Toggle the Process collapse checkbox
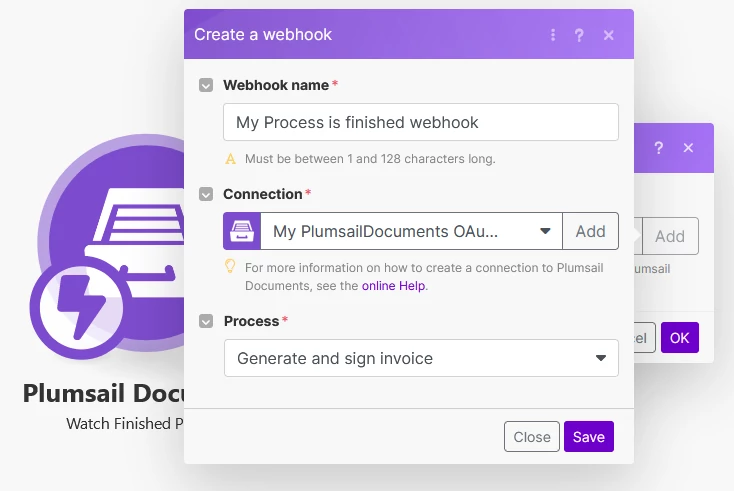 pos(206,321)
